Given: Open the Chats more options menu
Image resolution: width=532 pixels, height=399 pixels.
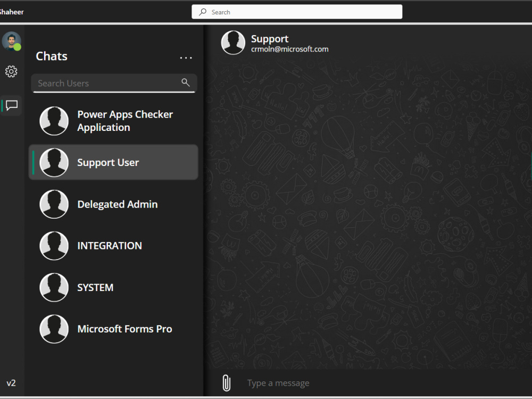Looking at the screenshot, I should pyautogui.click(x=186, y=57).
